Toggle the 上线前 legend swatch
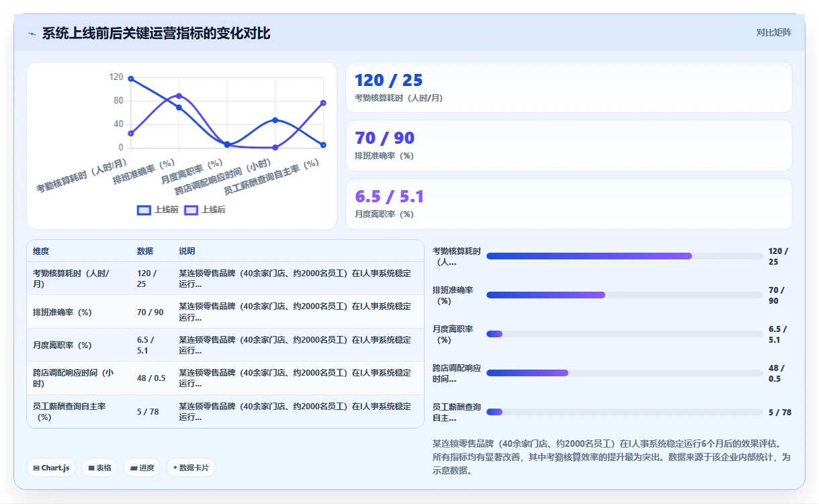 144,210
